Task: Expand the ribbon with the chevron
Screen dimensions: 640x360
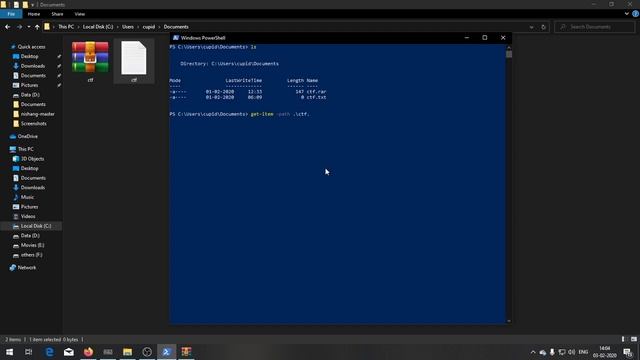Action: pyautogui.click(x=627, y=14)
